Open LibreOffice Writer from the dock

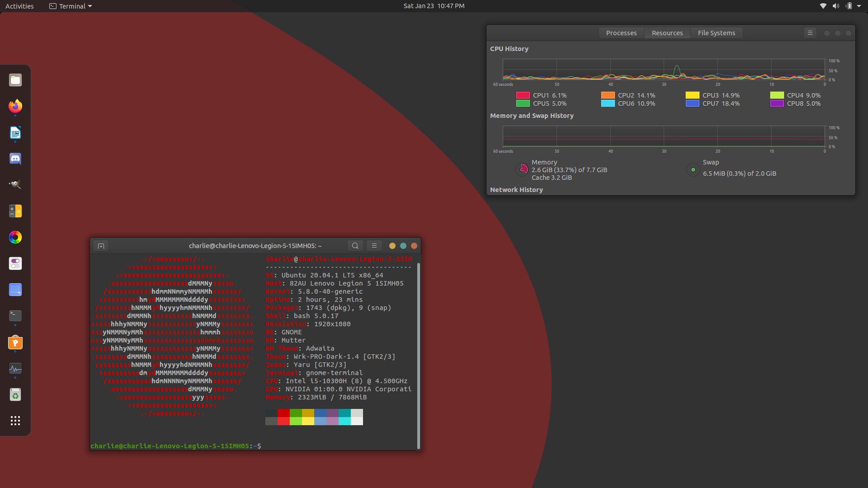tap(15, 132)
